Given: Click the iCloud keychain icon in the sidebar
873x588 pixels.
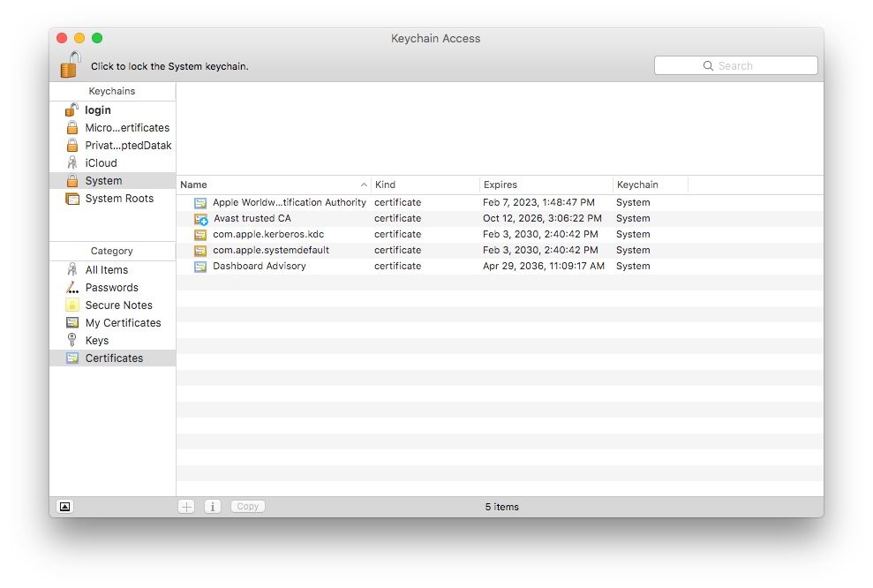Looking at the screenshot, I should tap(72, 162).
